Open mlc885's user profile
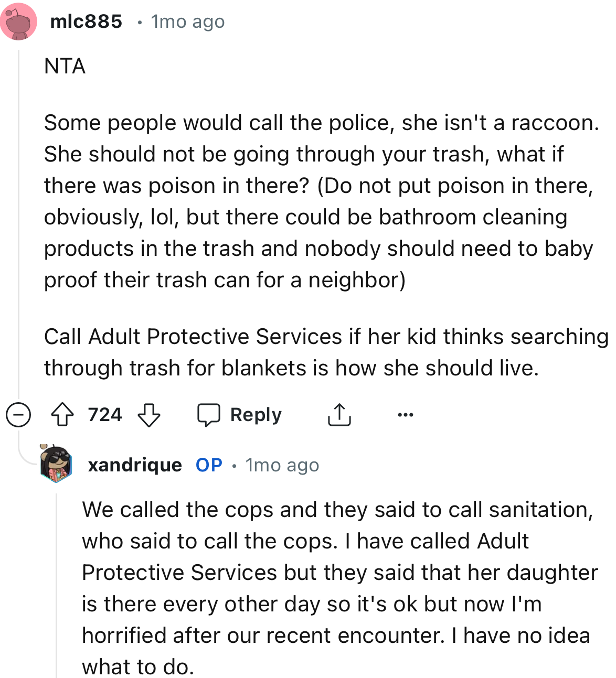This screenshot has width=616, height=678. pos(86,21)
